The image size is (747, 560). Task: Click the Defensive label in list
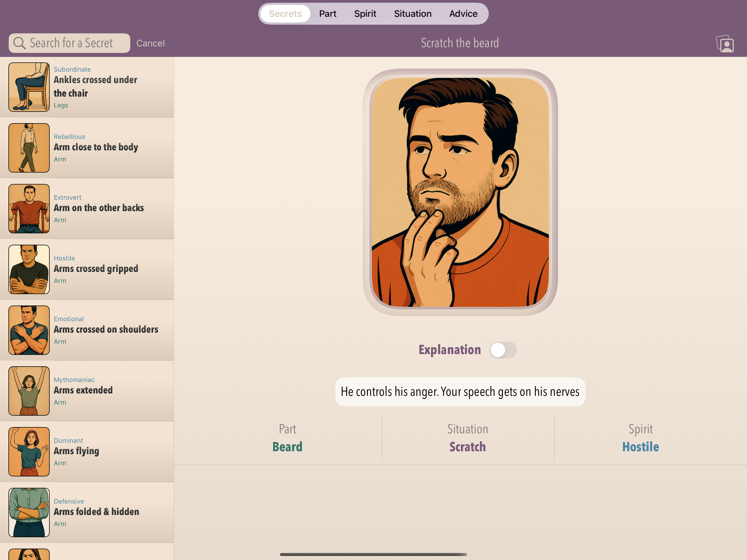pos(69,501)
